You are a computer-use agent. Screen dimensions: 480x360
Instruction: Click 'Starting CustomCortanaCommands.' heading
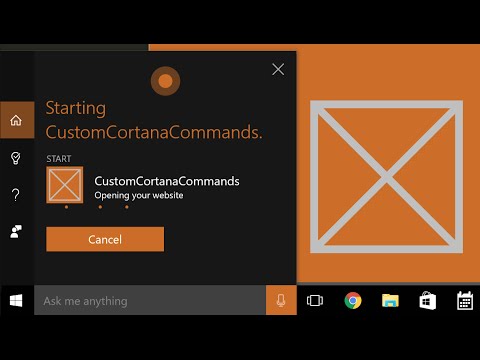pyautogui.click(x=154, y=120)
